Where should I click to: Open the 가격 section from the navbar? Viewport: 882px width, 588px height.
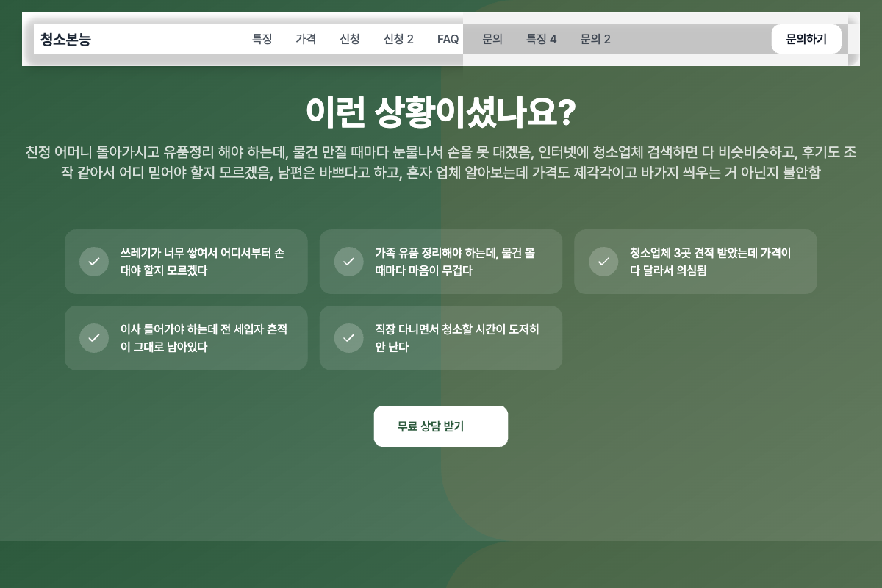(x=306, y=39)
